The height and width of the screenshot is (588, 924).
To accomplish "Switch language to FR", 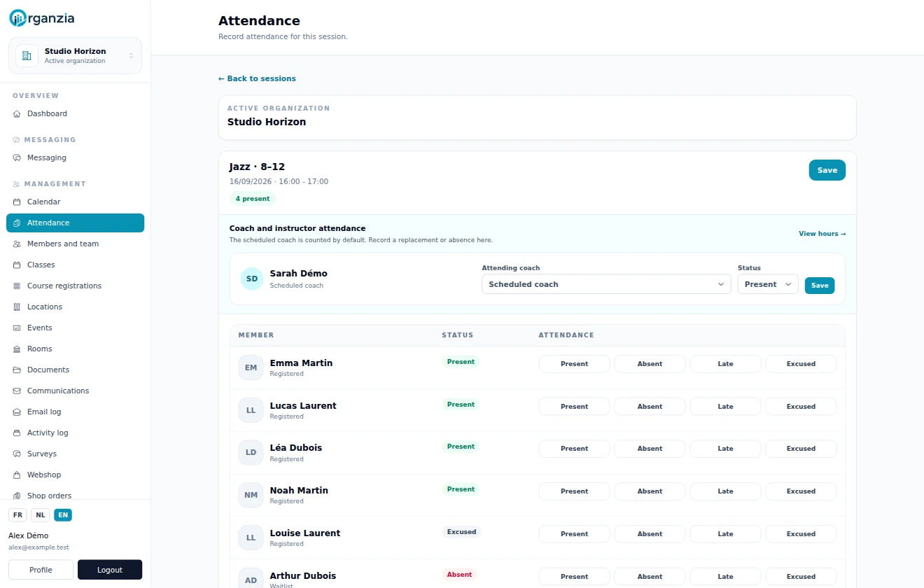I will [x=17, y=515].
